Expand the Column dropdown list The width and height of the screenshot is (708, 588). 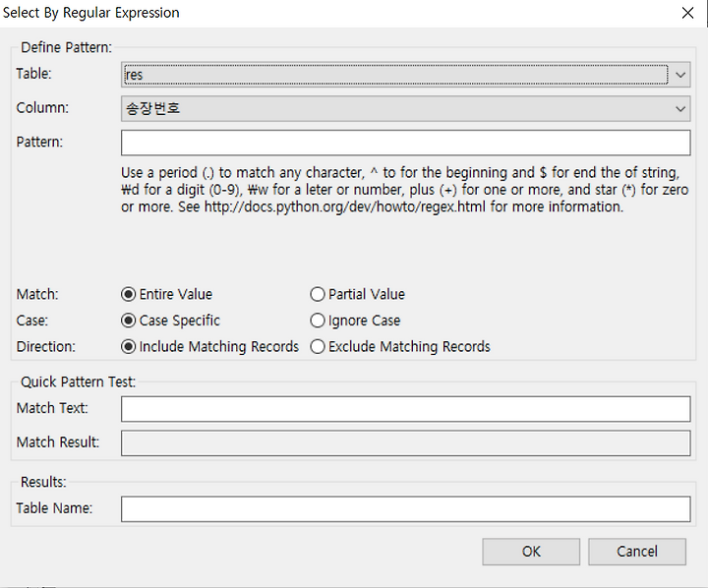[x=405, y=108]
